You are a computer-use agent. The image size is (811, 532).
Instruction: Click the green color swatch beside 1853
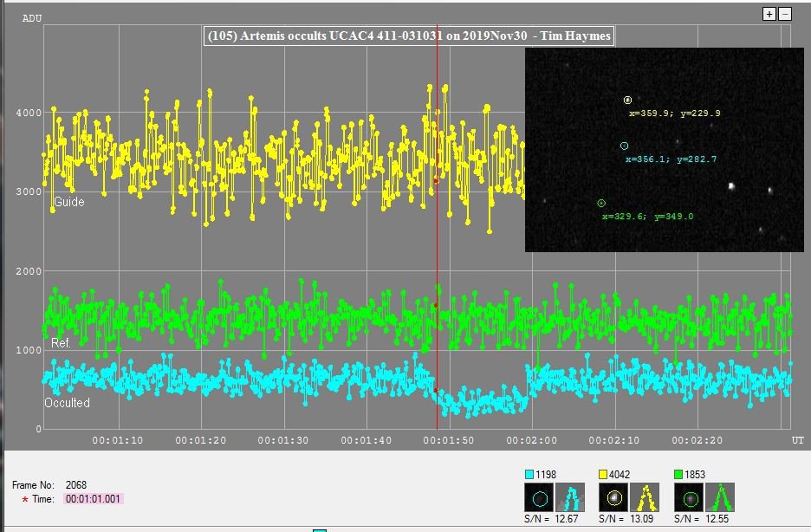coord(678,474)
